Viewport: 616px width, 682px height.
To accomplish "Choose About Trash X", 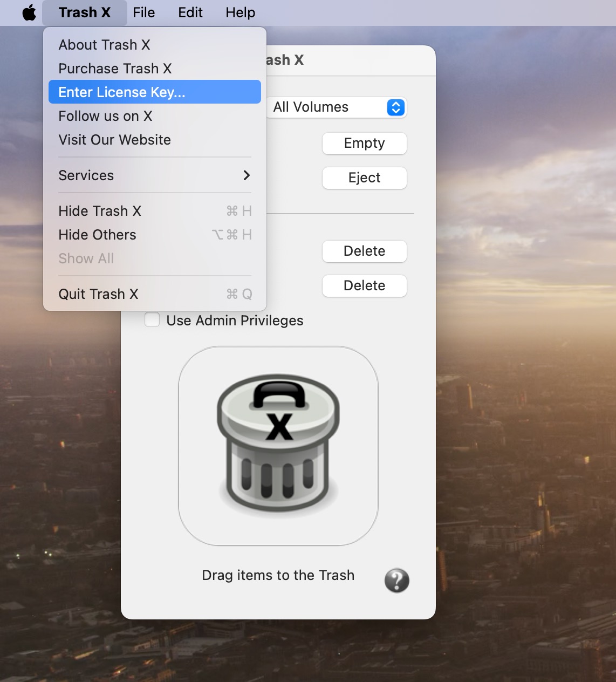I will point(104,45).
